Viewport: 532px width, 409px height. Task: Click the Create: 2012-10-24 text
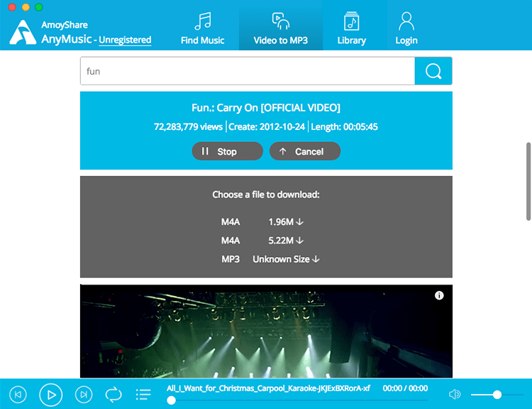point(267,126)
